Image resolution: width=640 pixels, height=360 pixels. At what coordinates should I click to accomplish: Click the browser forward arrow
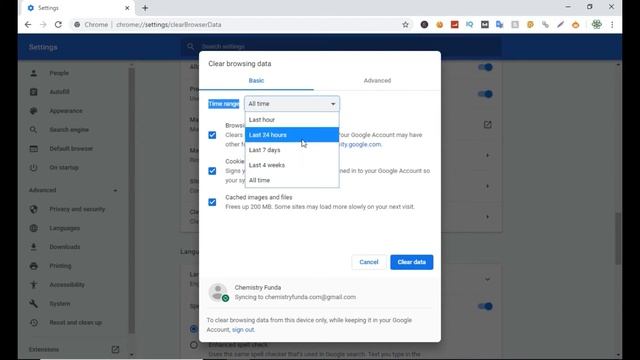43,24
